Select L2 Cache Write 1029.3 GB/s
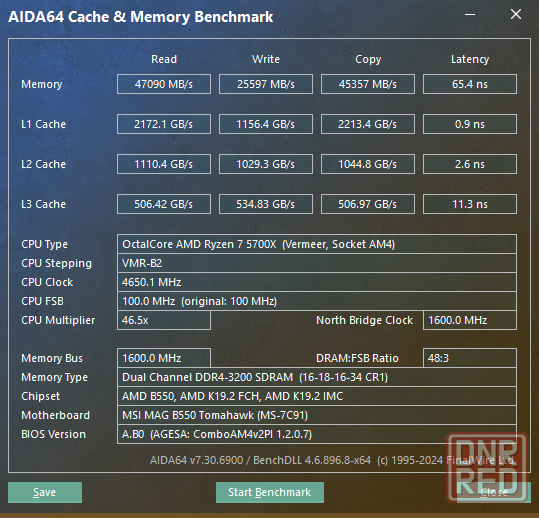The height and width of the screenshot is (518, 539). click(x=266, y=164)
